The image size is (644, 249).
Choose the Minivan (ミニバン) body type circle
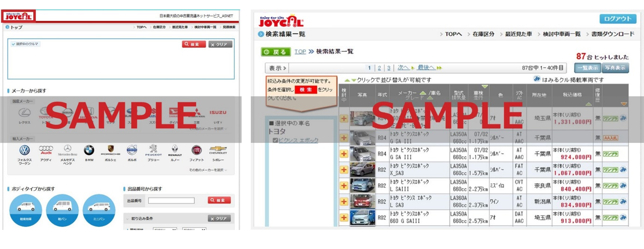coord(99,210)
